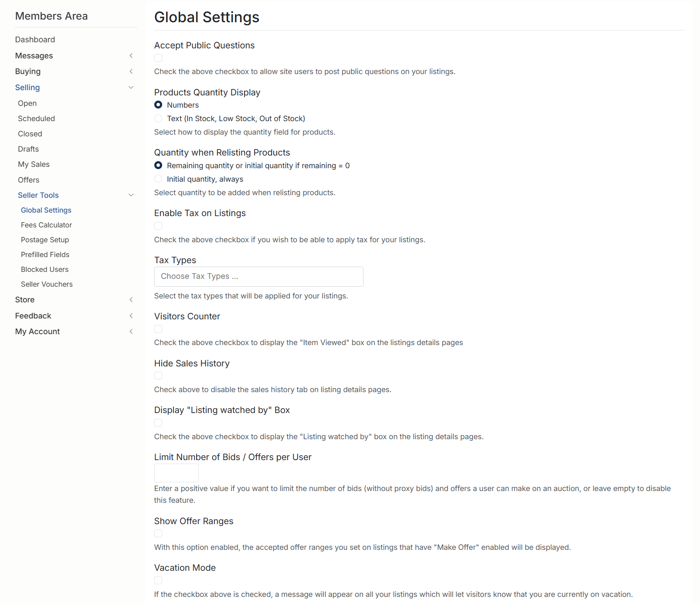
Task: Expand the Store section chevron
Action: (131, 300)
